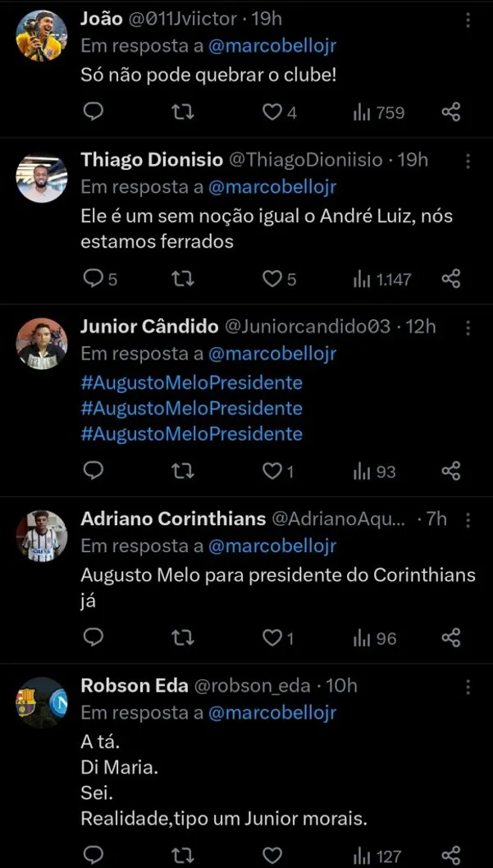The width and height of the screenshot is (493, 868).
Task: Share Adriano Corinthians' tweet
Action: [x=450, y=637]
